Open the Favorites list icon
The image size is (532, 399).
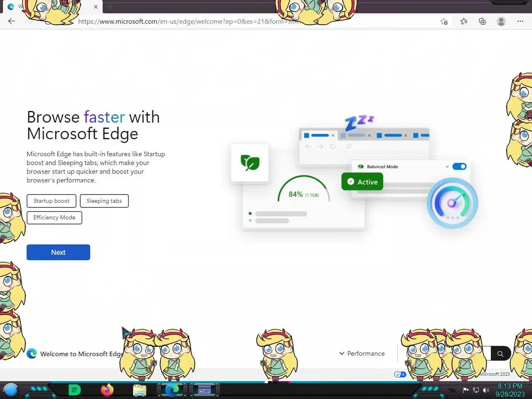click(464, 21)
